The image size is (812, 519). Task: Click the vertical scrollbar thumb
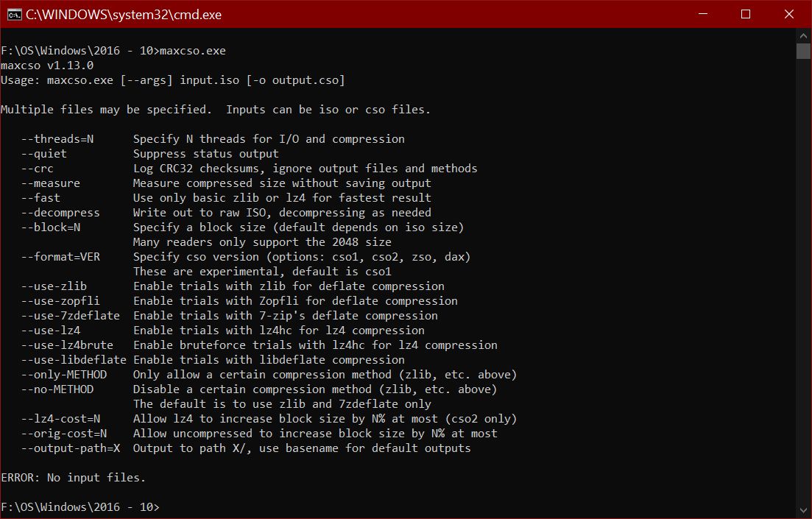803,51
